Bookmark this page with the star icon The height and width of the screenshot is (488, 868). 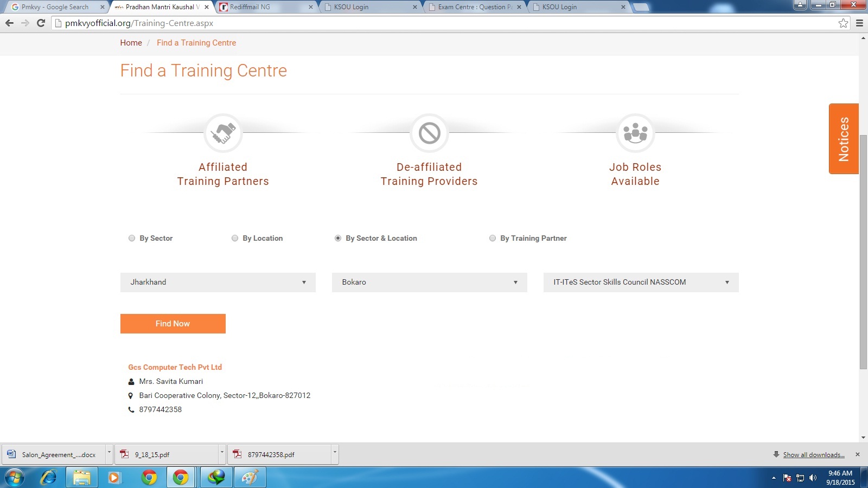(x=843, y=23)
